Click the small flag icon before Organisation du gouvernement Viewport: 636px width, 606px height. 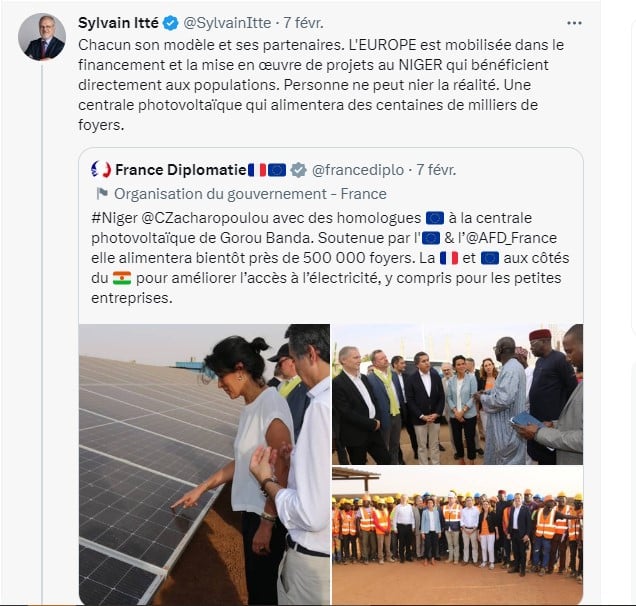pyautogui.click(x=101, y=193)
